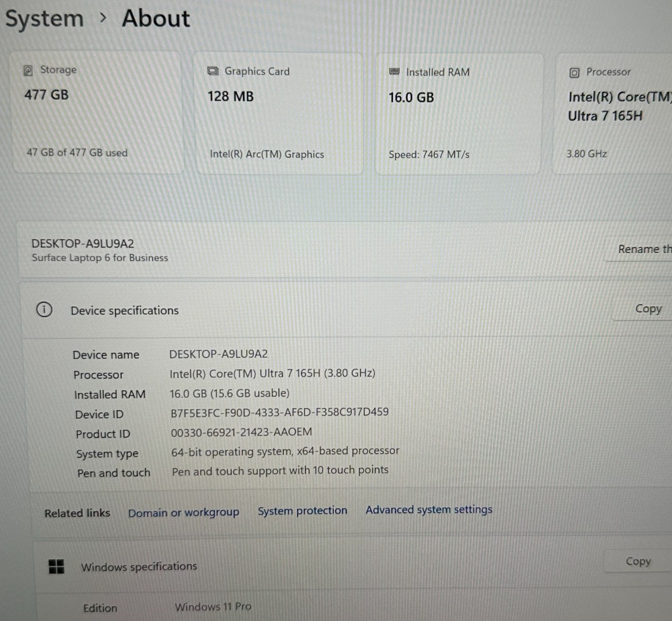Select the Edition value Windows 11 Pro
This screenshot has height=621, width=672.
pos(213,607)
